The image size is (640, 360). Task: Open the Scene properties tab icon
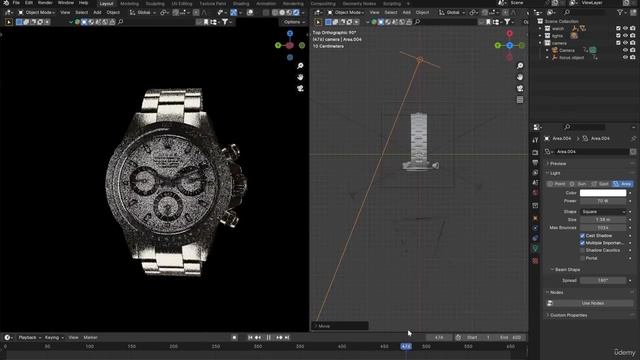click(x=535, y=182)
